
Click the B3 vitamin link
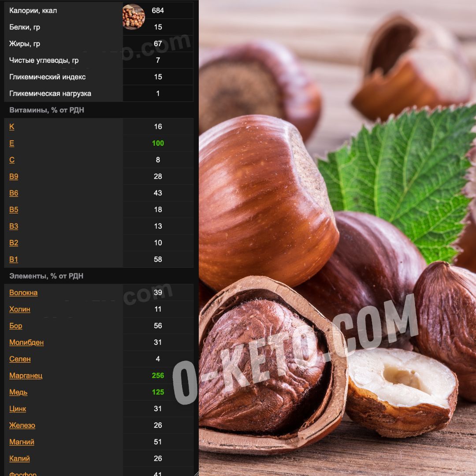(x=13, y=226)
